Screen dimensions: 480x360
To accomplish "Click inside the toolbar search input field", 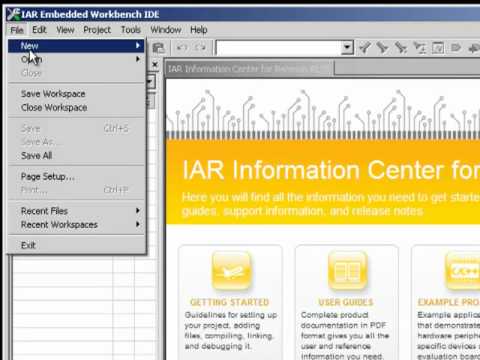I will 279,48.
